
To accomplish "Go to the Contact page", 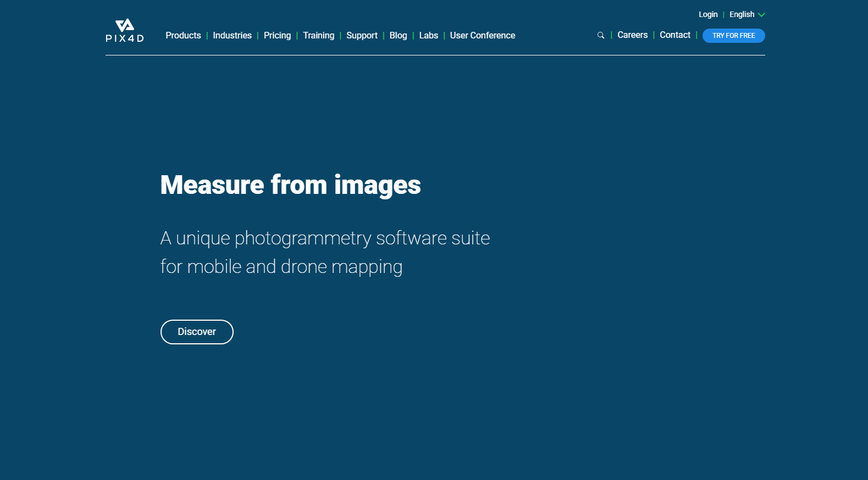I will pos(675,35).
